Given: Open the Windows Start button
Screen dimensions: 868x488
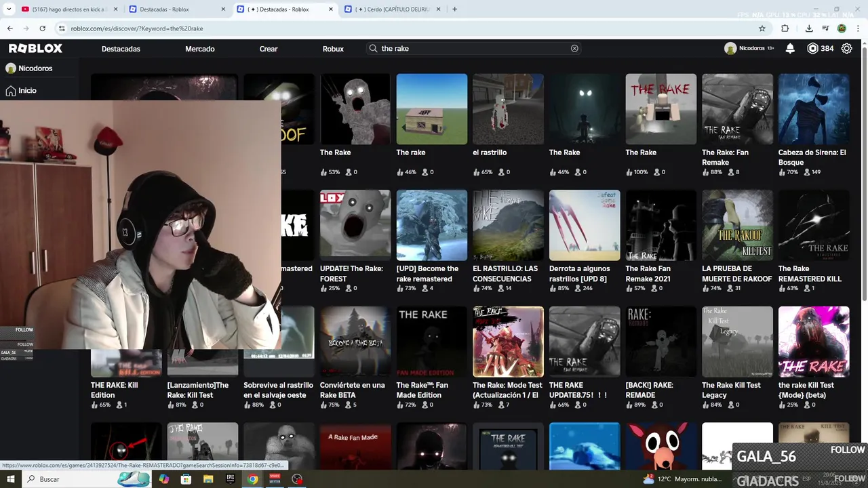Looking at the screenshot, I should click(11, 479).
